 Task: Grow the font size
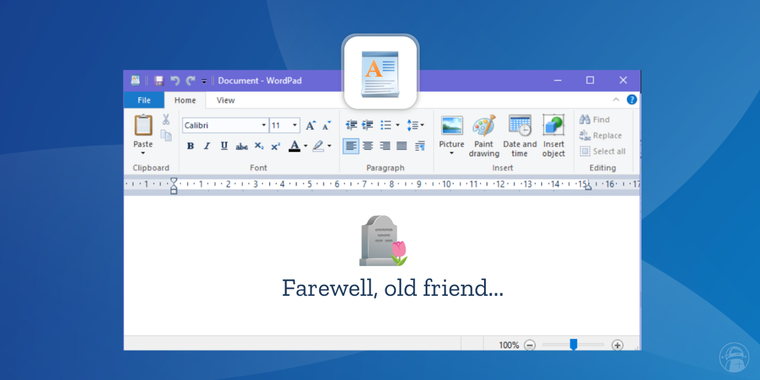(310, 126)
